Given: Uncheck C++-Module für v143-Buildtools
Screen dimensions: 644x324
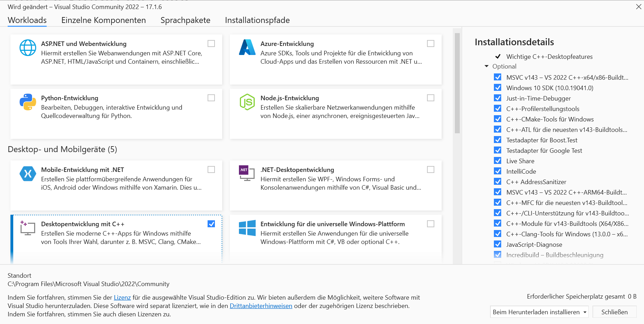Looking at the screenshot, I should tap(498, 223).
